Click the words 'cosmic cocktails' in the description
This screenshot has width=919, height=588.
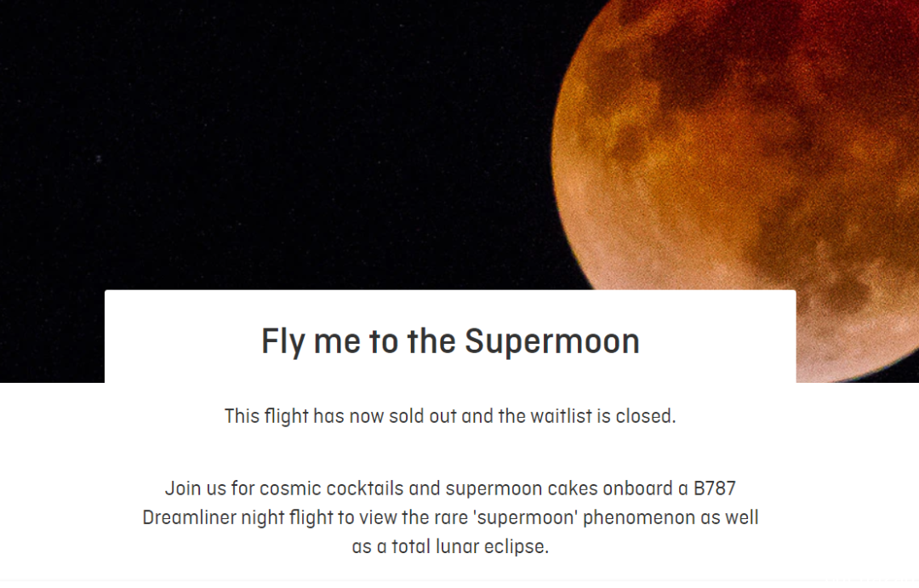click(x=332, y=488)
